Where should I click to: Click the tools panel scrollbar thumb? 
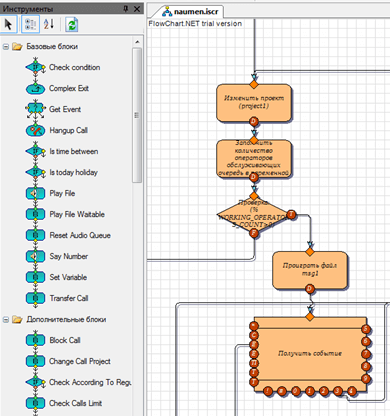tap(137, 115)
